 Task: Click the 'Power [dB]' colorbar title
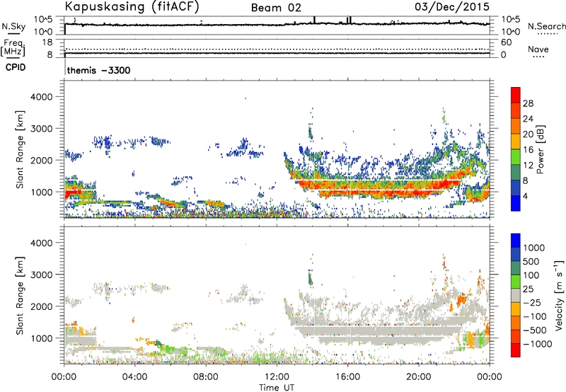tap(540, 149)
